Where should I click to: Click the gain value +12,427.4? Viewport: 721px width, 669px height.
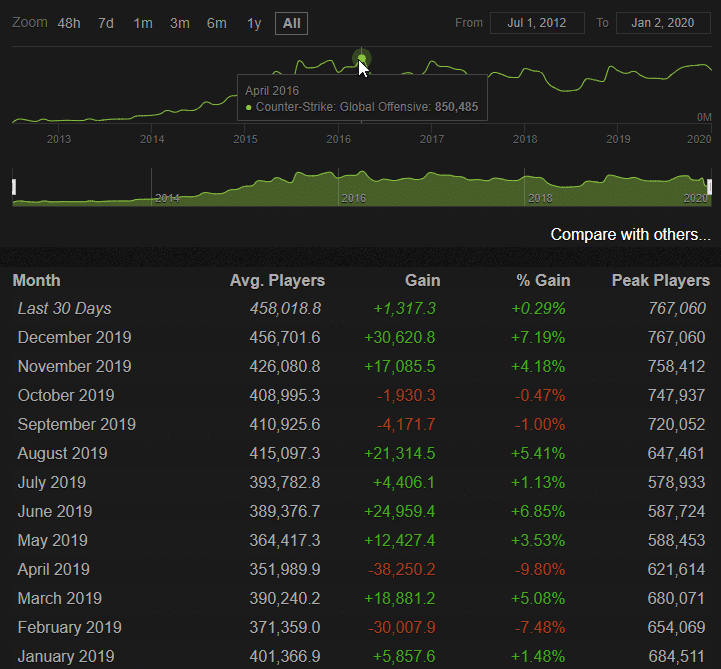[400, 540]
